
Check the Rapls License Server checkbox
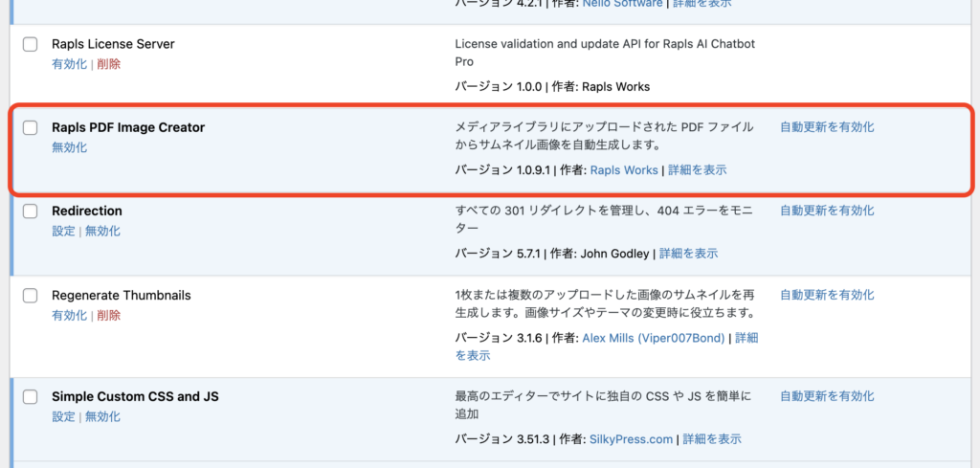31,44
